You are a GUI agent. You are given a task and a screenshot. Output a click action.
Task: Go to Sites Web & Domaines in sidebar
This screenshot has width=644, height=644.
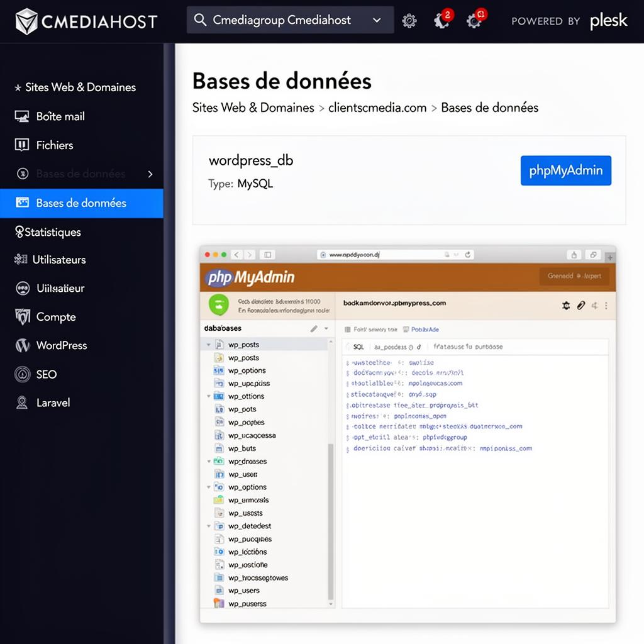[80, 87]
